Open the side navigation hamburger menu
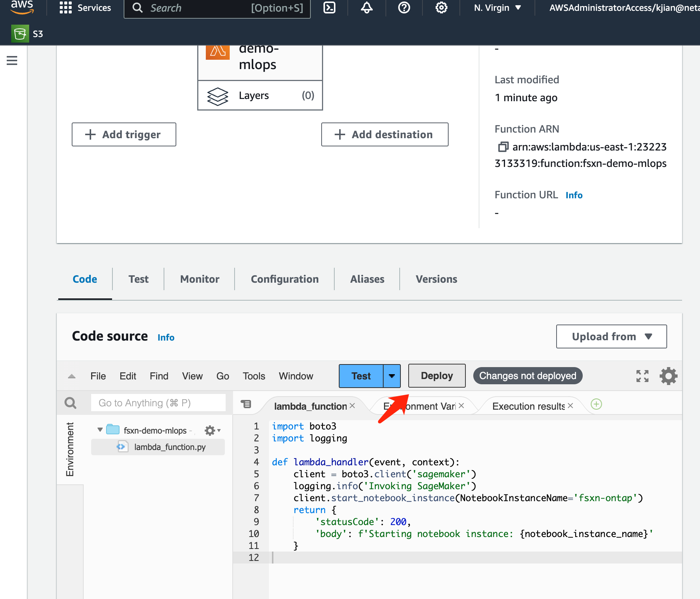Image resolution: width=700 pixels, height=599 pixels. [12, 60]
